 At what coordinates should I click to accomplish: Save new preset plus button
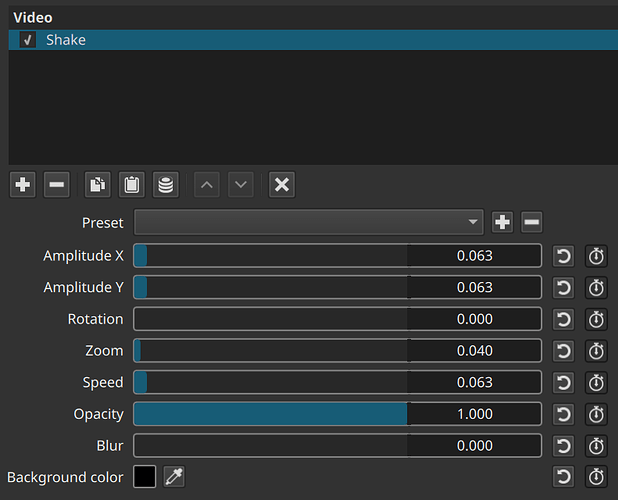click(503, 222)
